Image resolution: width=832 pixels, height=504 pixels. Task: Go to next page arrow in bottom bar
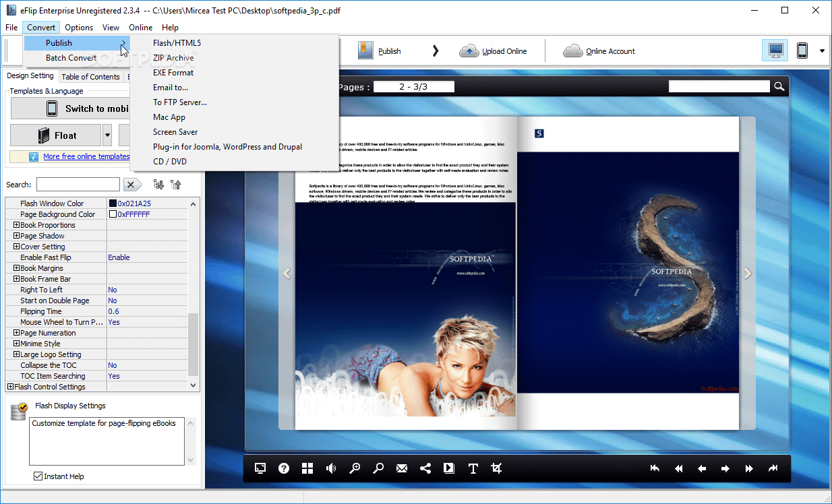coord(725,468)
